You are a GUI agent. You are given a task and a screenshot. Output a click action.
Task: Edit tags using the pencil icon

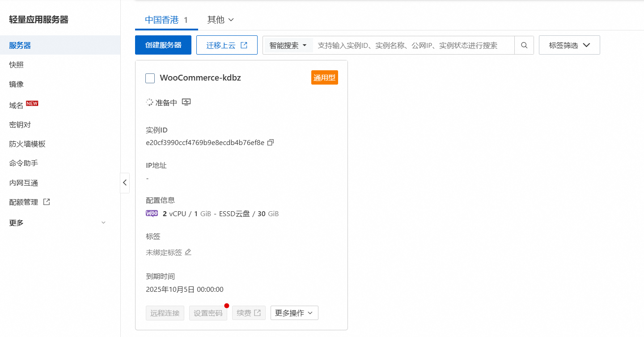tap(188, 252)
